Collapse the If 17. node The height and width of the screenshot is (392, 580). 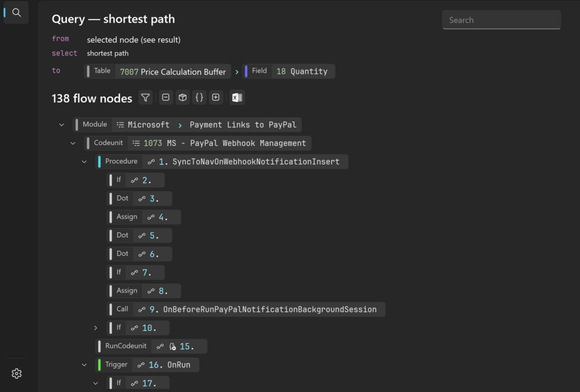click(95, 384)
